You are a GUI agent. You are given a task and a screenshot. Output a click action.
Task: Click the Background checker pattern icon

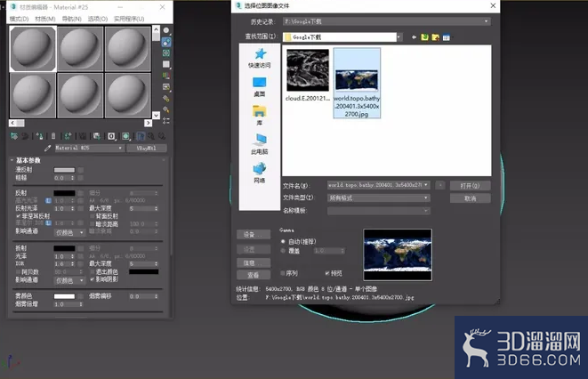pos(166,52)
